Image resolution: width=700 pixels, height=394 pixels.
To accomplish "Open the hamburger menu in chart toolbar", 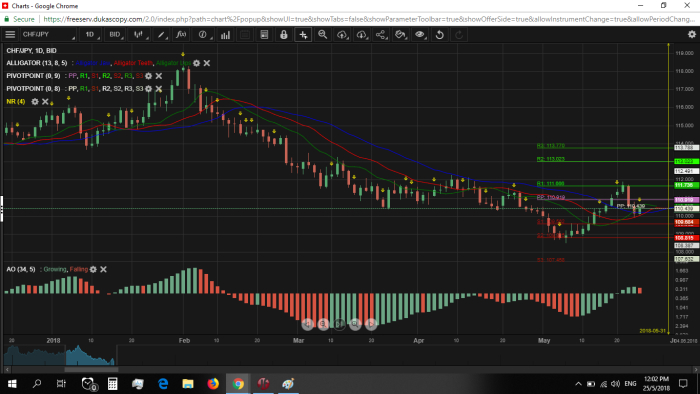I will [x=10, y=34].
